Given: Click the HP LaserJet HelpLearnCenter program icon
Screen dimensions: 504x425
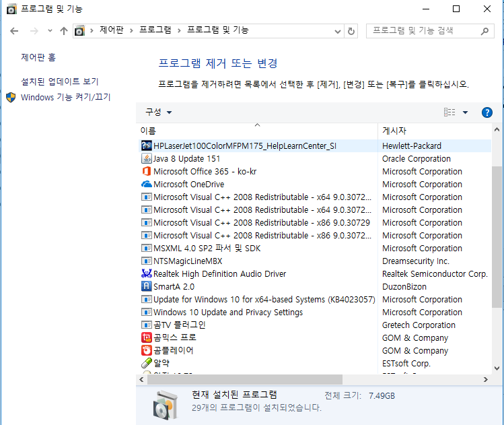Looking at the screenshot, I should 147,145.
